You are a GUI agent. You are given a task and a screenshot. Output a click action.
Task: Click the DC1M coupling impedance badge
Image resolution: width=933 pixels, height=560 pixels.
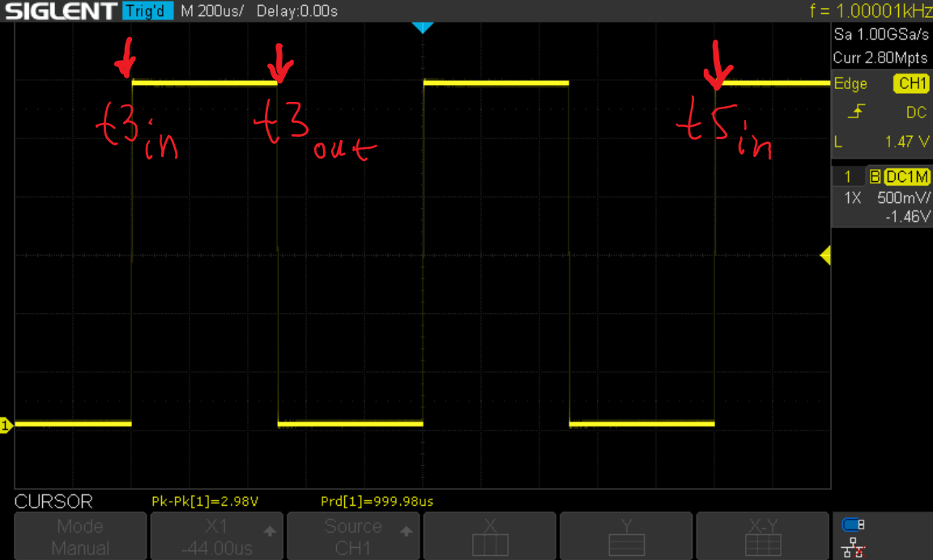click(x=906, y=176)
